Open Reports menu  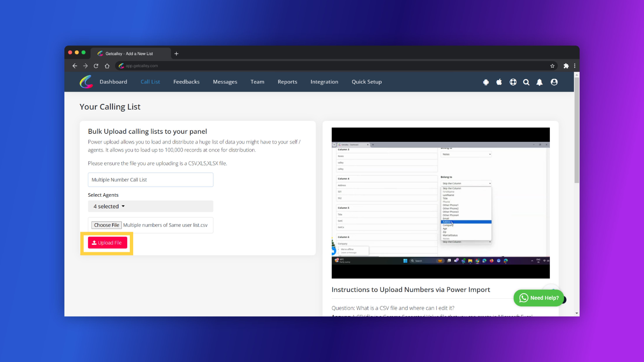pos(287,82)
